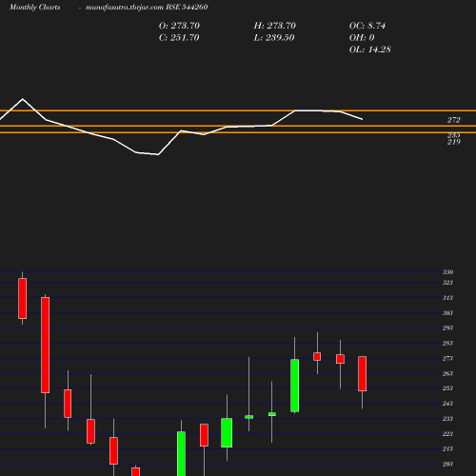Click the "munafasutra.tbrjar.com" source label
Viewport: 476px width, 476px height.
pyautogui.click(x=125, y=7)
